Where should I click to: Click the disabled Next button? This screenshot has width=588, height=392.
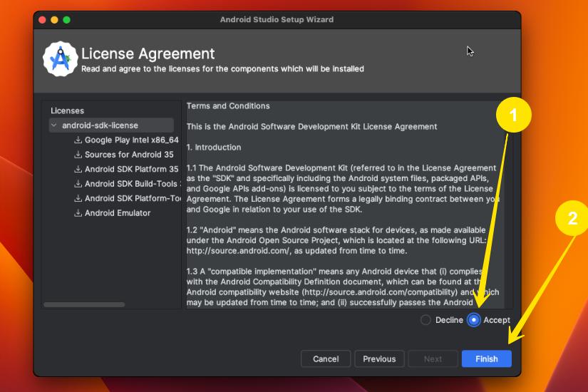coord(433,359)
